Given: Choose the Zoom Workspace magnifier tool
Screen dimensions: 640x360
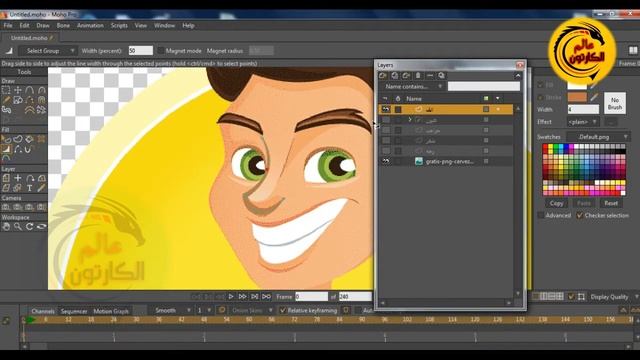Looking at the screenshot, I should 18,227.
